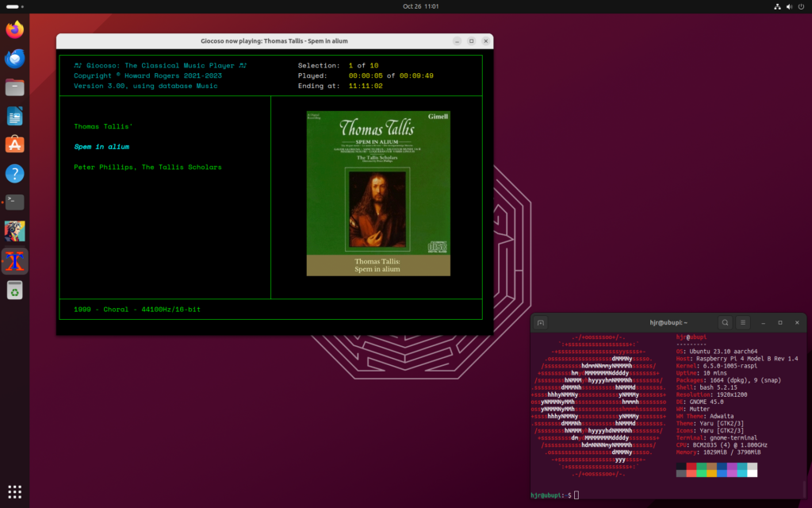The image size is (812, 508).
Task: Maximize the Giocoso player window
Action: 471,41
